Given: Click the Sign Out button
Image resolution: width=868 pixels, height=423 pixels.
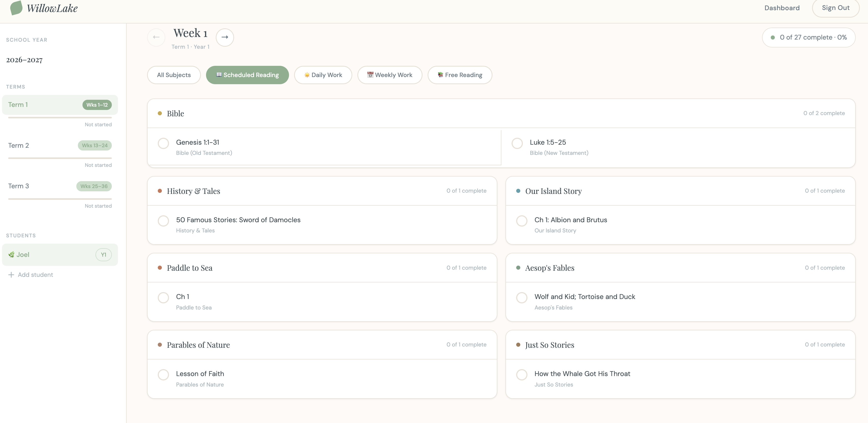Looking at the screenshot, I should (x=836, y=8).
